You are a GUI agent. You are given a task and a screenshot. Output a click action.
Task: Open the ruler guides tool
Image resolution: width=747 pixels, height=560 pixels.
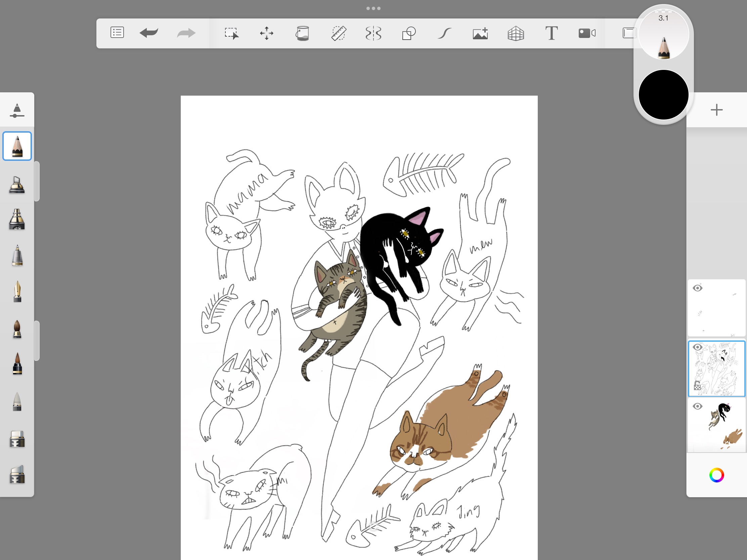pos(338,33)
